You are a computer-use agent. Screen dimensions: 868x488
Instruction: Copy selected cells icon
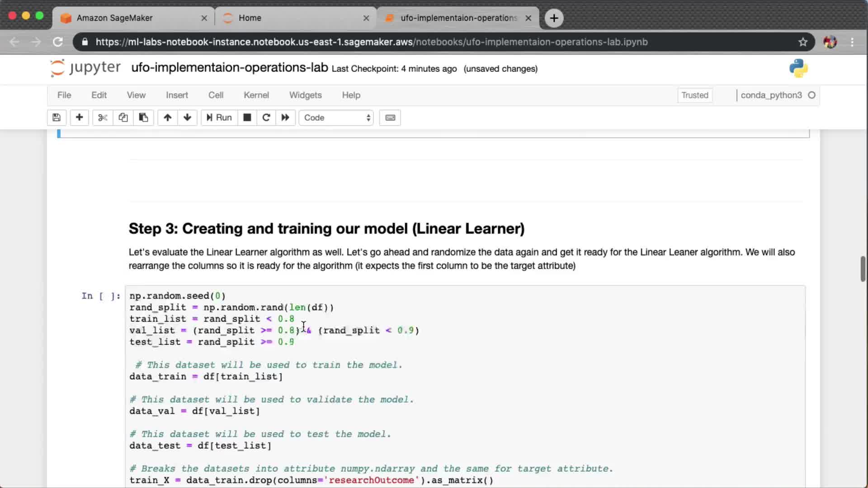point(123,117)
